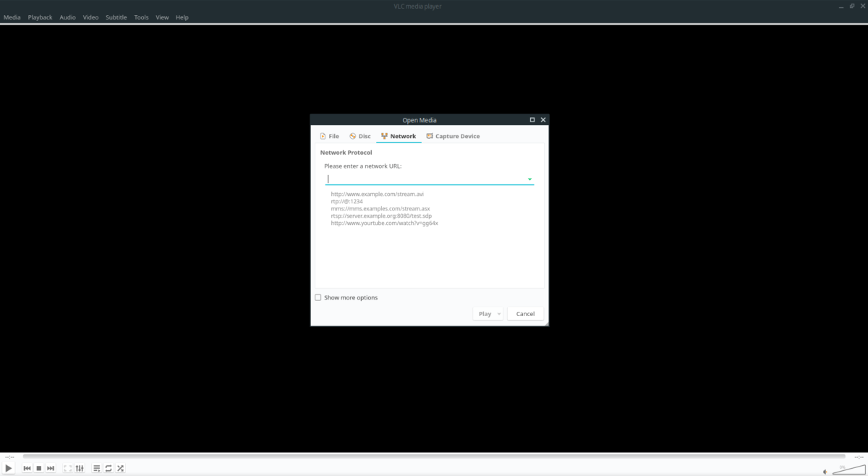
Task: Click the Play button in the dialog
Action: (x=483, y=313)
